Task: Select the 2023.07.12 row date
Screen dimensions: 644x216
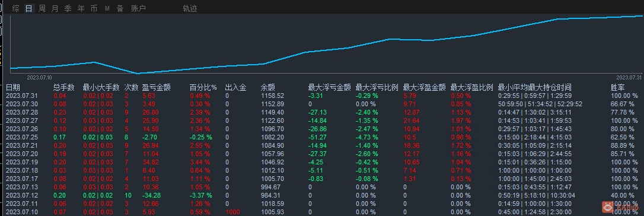Action: pyautogui.click(x=22, y=195)
